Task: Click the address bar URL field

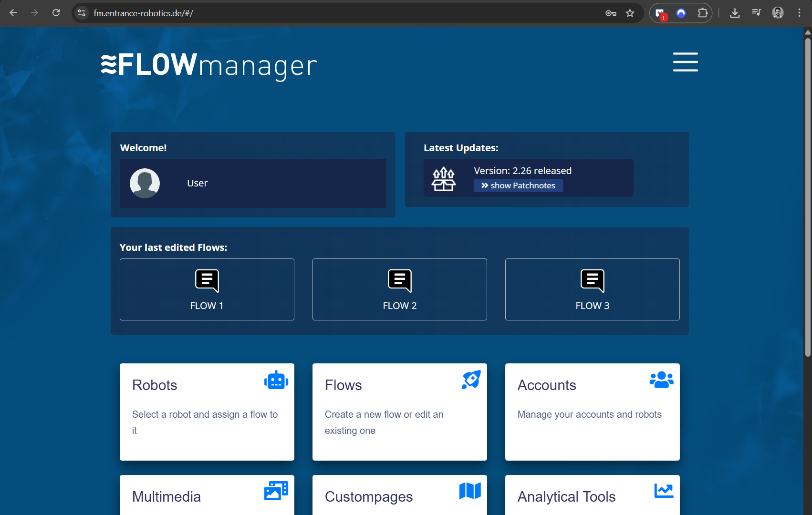Action: point(334,13)
